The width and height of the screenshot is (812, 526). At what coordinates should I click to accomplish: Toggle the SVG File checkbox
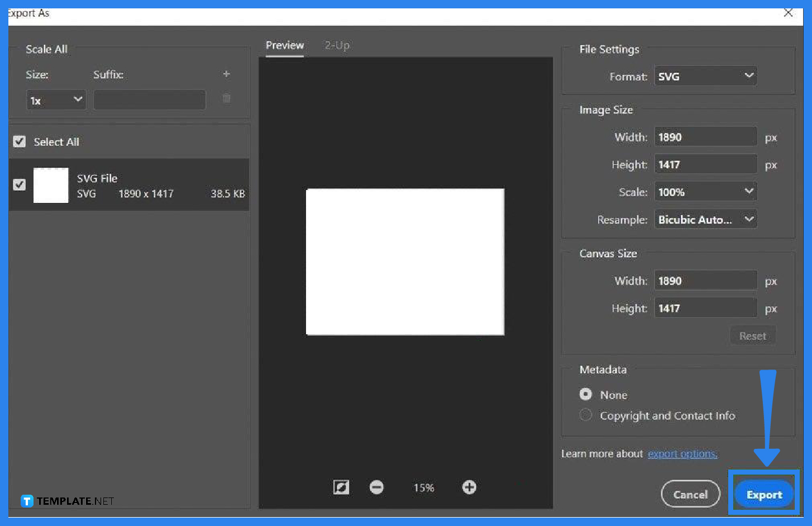point(19,184)
